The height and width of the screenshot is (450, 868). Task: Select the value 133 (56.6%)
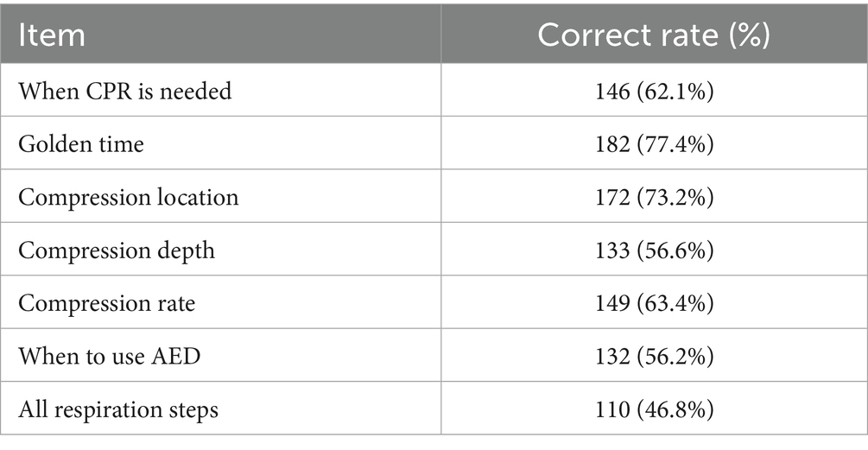coord(654,251)
